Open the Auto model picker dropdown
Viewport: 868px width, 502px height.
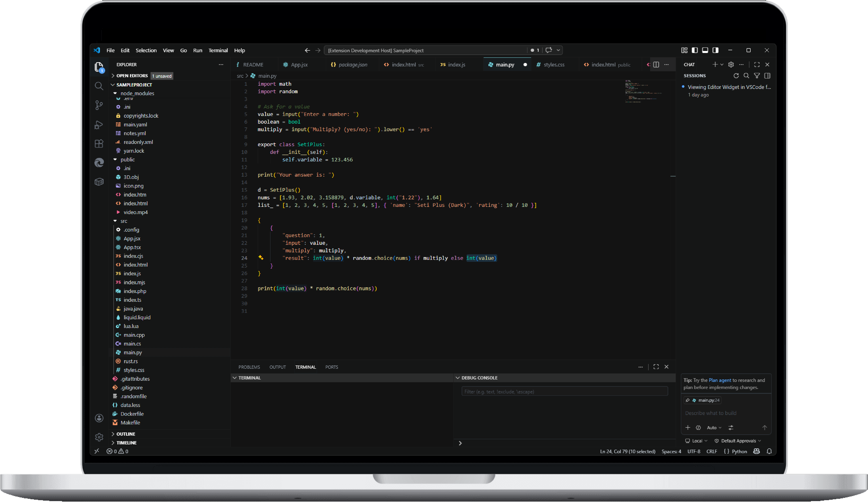click(x=714, y=428)
